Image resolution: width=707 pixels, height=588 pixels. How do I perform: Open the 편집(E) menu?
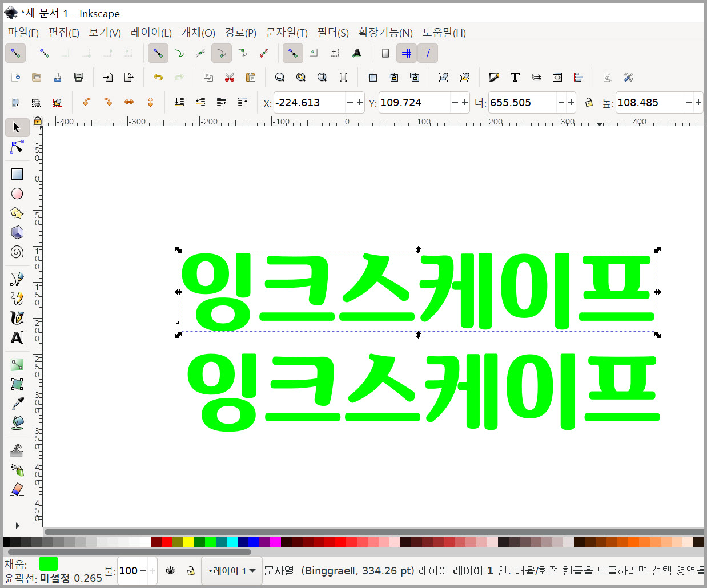point(63,33)
